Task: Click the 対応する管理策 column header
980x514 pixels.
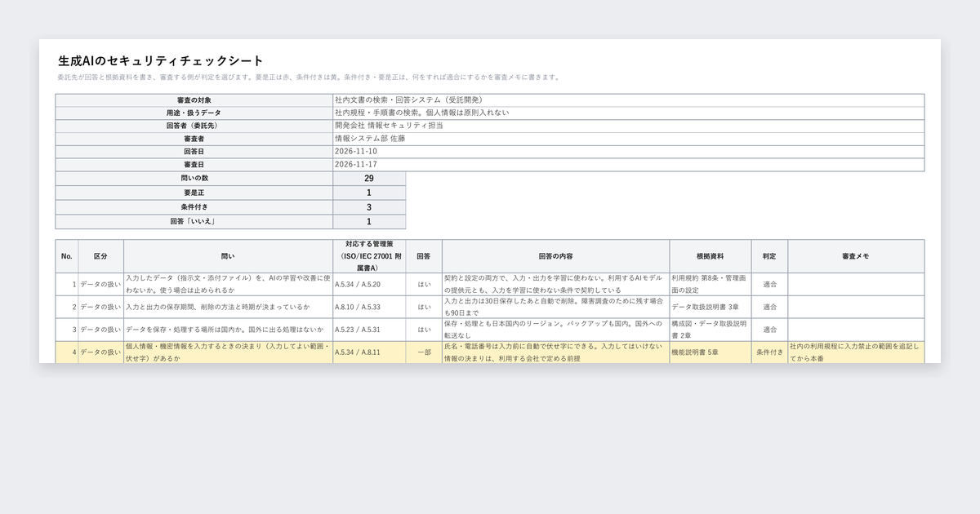Action: pyautogui.click(x=369, y=256)
